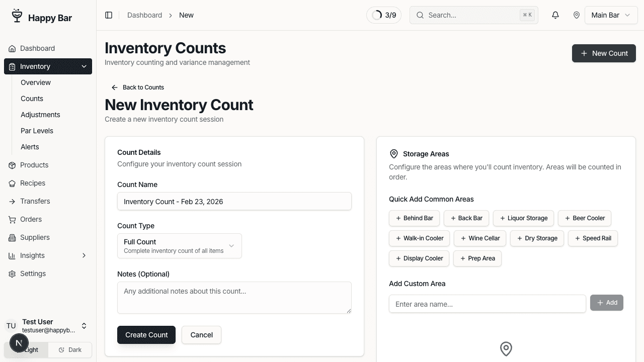Collapse the Inventory section chevron
The image size is (644, 362).
[84, 66]
